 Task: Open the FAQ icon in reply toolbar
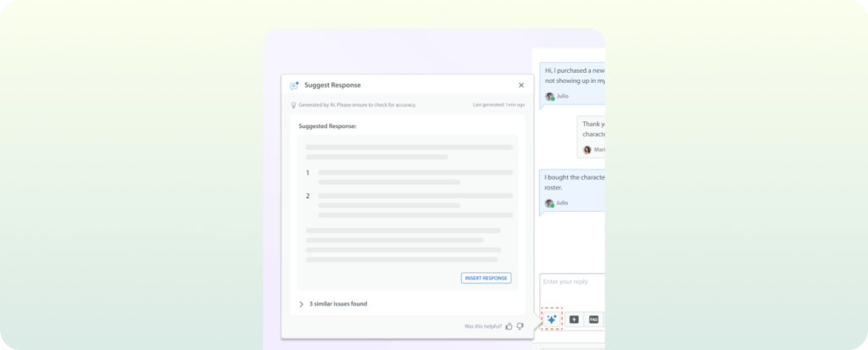593,319
